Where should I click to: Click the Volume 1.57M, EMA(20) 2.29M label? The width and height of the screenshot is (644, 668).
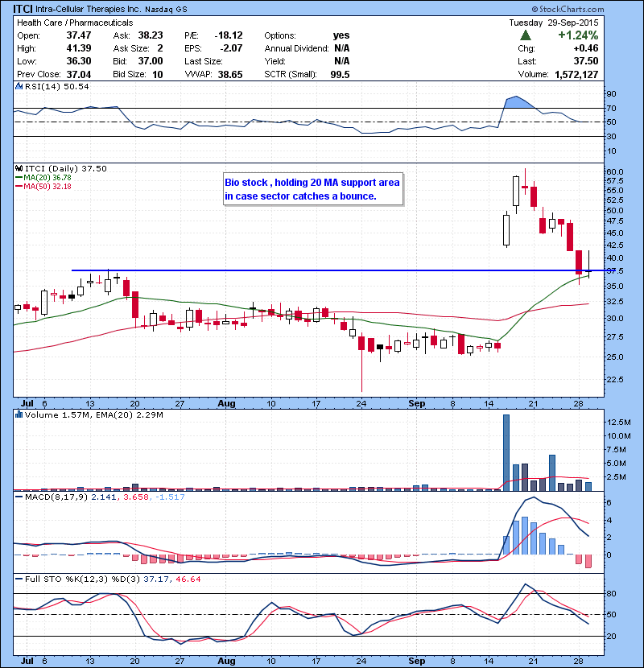[93, 415]
